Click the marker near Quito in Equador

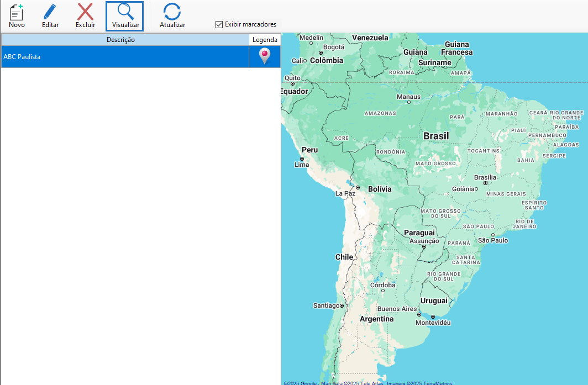pyautogui.click(x=292, y=83)
